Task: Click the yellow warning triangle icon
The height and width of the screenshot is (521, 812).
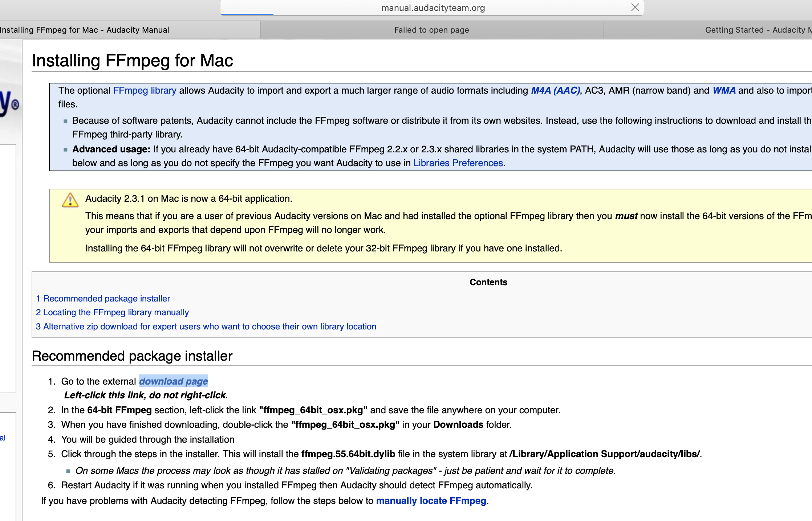Action: tap(70, 200)
